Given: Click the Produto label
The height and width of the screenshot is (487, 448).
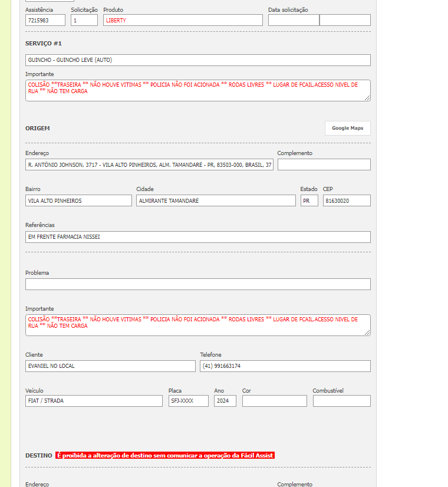Looking at the screenshot, I should [x=113, y=10].
